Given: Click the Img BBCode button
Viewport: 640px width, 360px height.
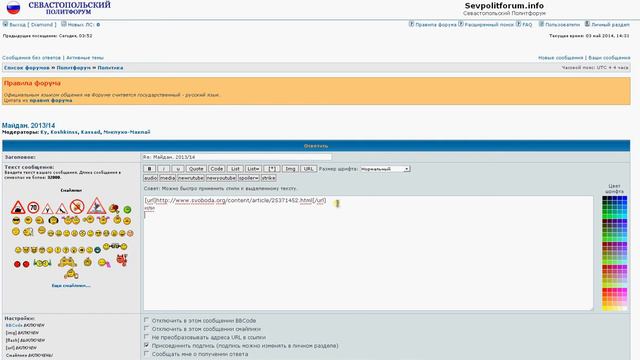Looking at the screenshot, I should click(x=290, y=169).
